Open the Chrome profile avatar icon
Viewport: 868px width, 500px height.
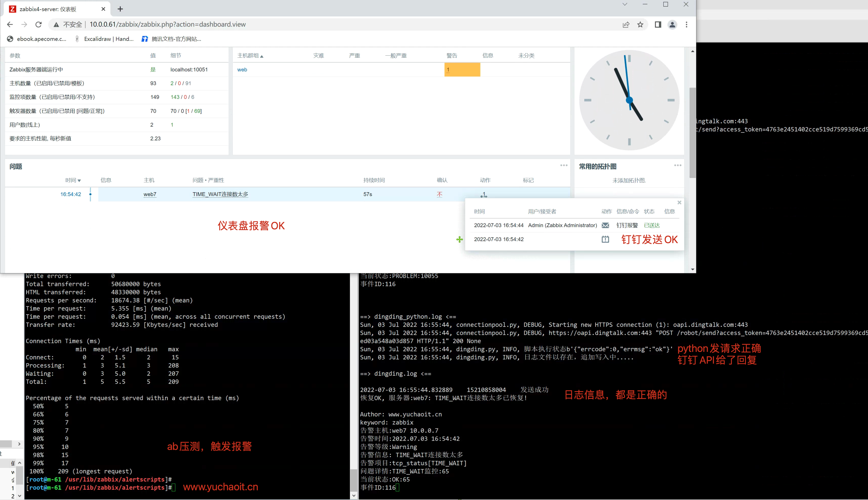(x=672, y=24)
